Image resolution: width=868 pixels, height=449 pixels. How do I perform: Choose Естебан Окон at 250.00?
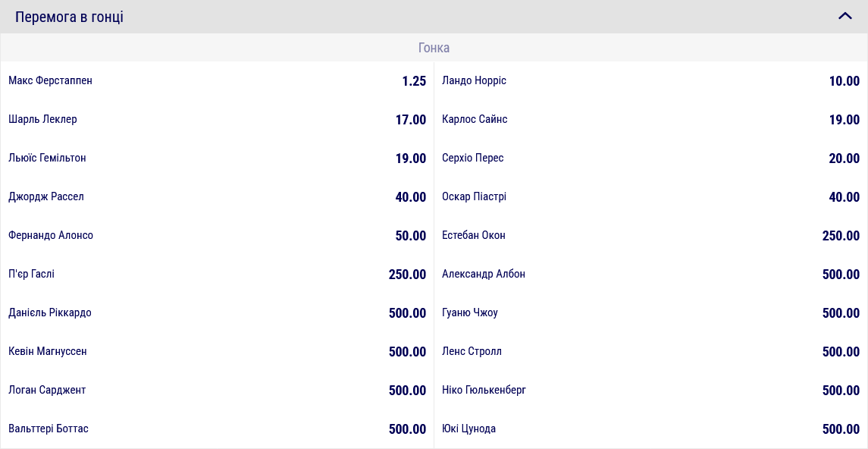pos(841,236)
